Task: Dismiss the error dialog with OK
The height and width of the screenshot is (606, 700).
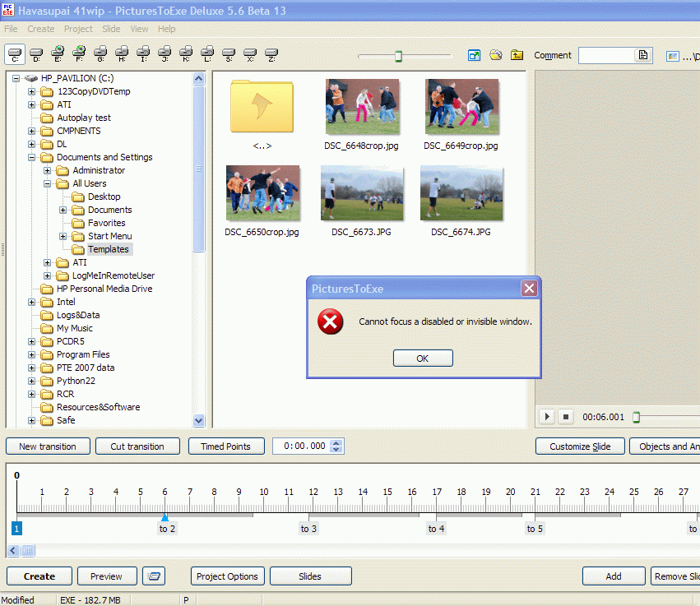Action: [x=423, y=359]
